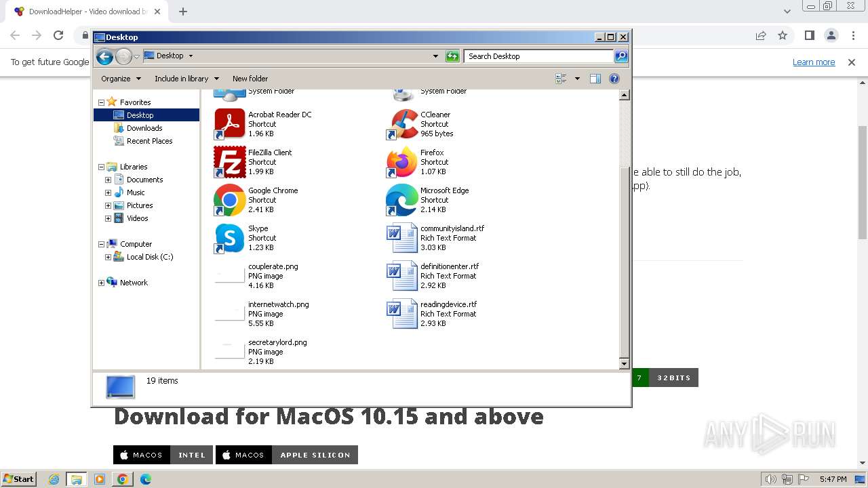Viewport: 868px width, 488px height.
Task: Expand the Network tree node
Action: click(x=102, y=283)
